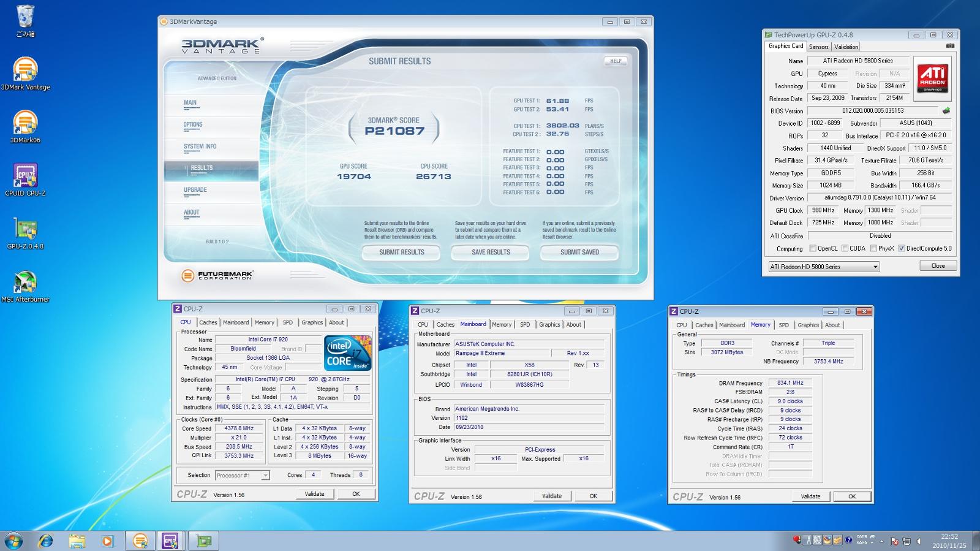Open ATI Radeon HD 5800 Series dropdown
This screenshot has width=980, height=551.
click(824, 267)
